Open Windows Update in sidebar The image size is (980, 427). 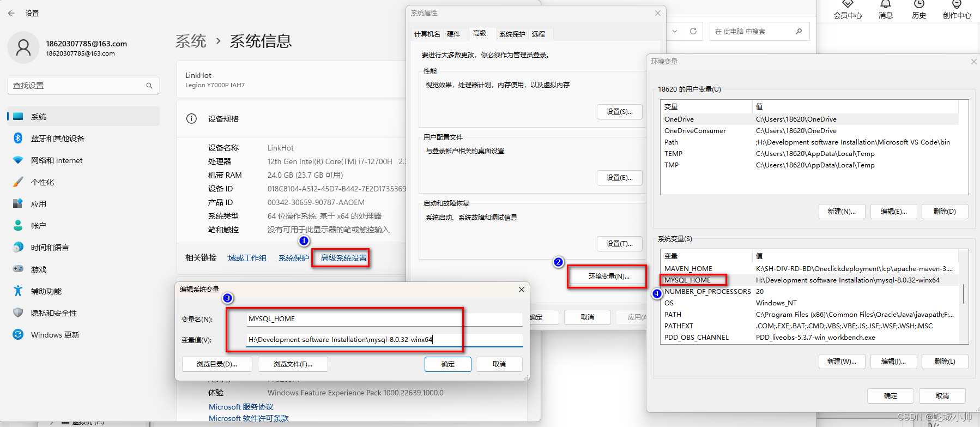[x=83, y=335]
